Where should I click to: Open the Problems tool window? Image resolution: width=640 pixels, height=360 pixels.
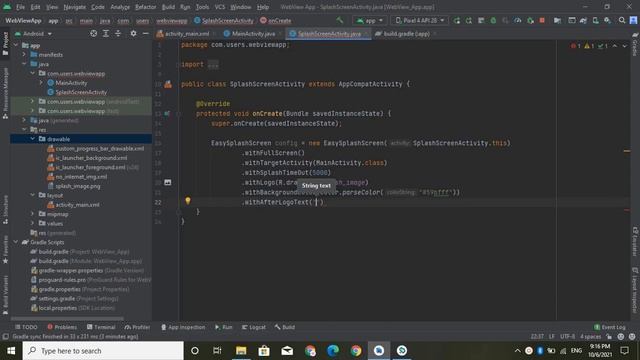tap(62, 327)
